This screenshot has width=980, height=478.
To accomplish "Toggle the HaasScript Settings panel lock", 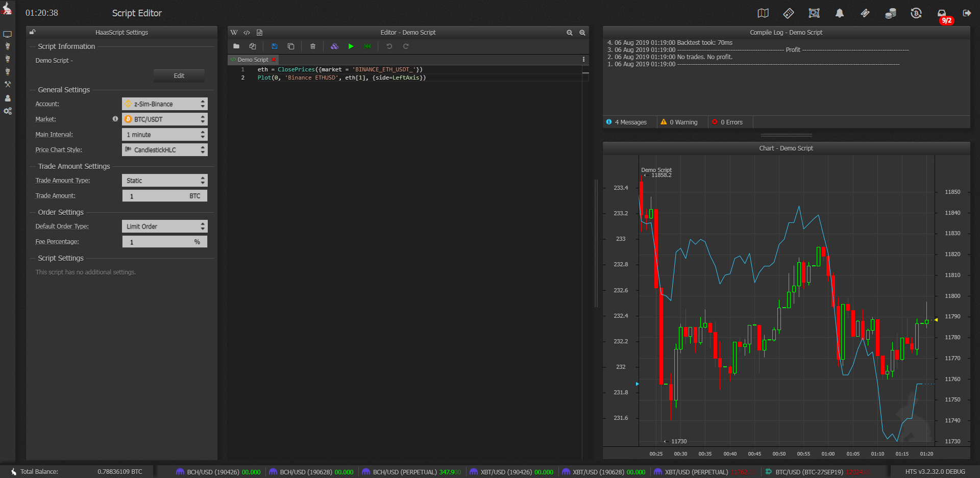I will pos(32,32).
